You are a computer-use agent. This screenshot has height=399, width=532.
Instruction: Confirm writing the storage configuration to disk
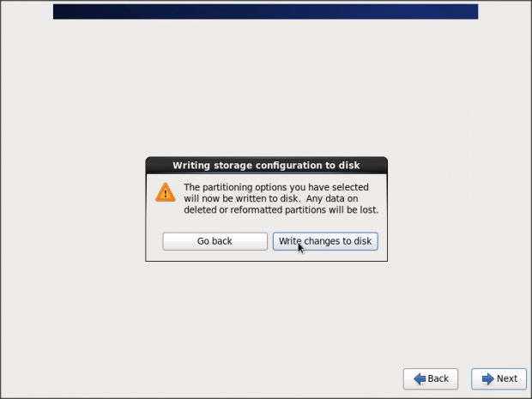click(x=325, y=241)
